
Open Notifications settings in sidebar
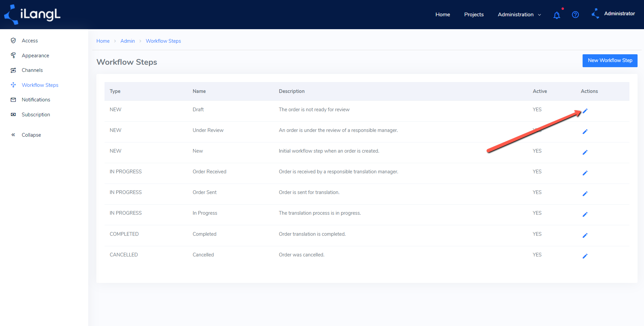click(x=36, y=100)
